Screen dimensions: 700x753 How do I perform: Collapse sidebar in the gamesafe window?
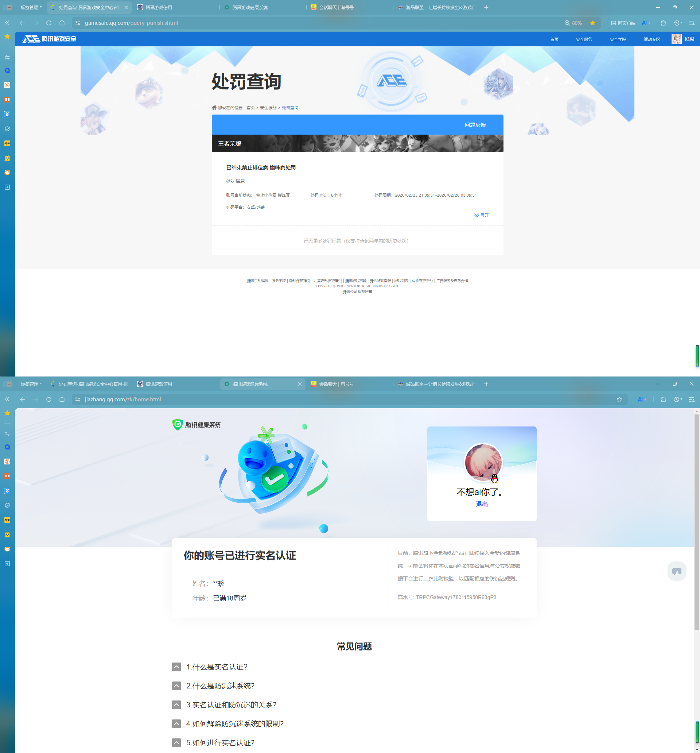click(x=7, y=23)
